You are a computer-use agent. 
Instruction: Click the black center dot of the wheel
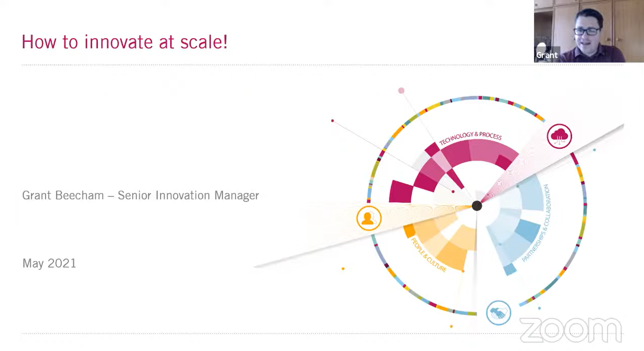[x=477, y=206]
